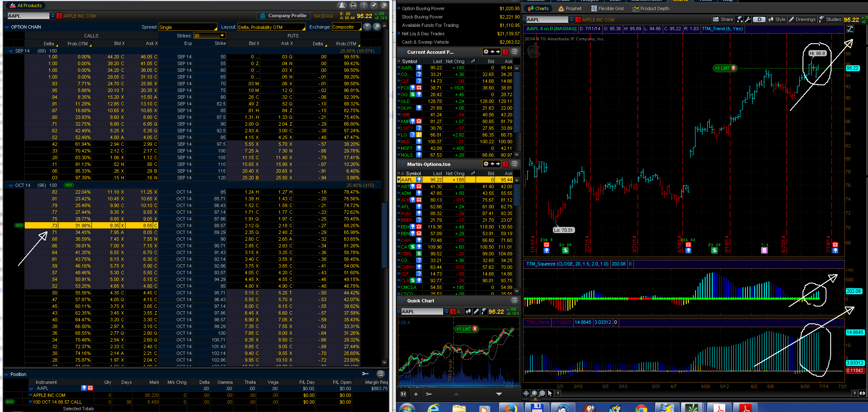Open Position panel list menu icon

pyautogui.click(x=381, y=374)
